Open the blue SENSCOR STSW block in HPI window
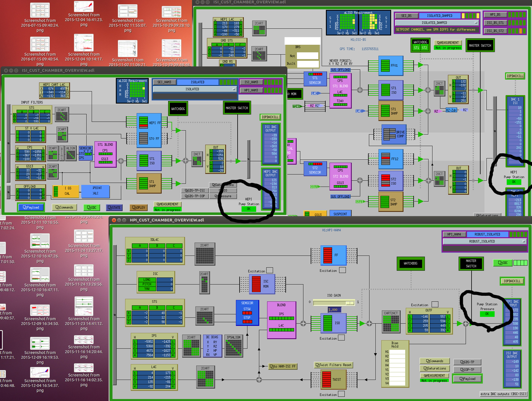The image size is (532, 401). point(247,313)
